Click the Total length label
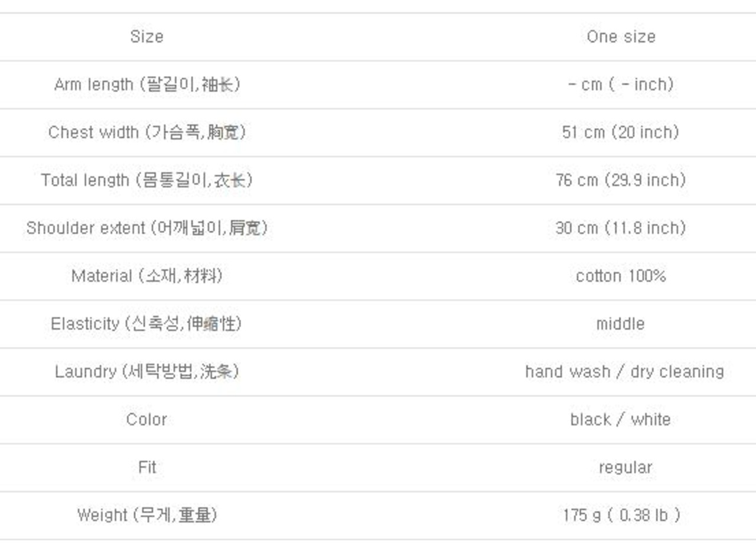The width and height of the screenshot is (756, 547). [147, 180]
